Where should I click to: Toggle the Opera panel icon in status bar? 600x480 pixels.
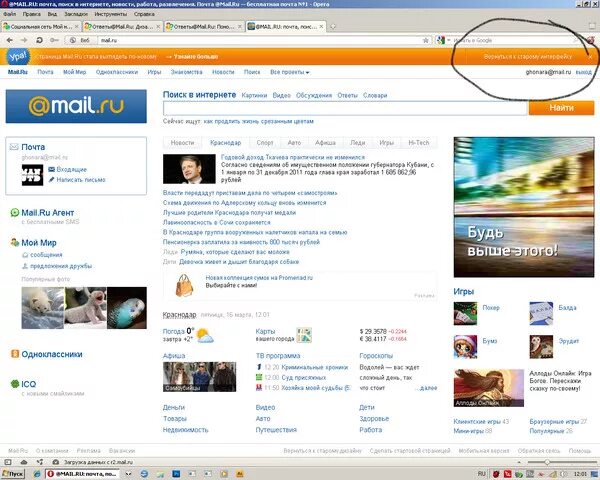pyautogui.click(x=8, y=462)
